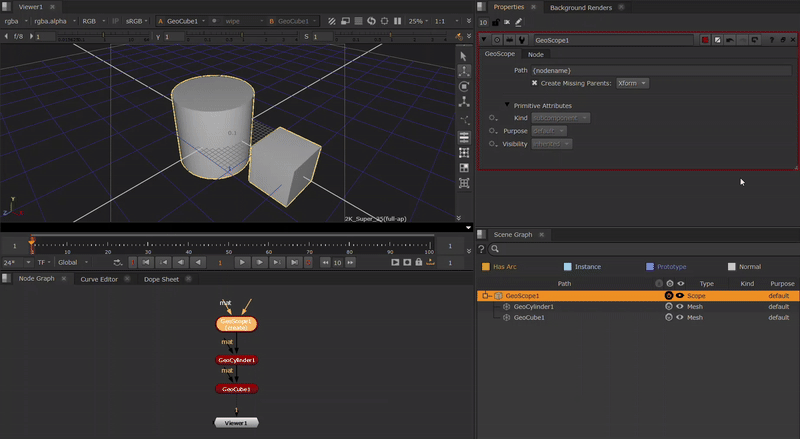
Task: Click the timeline play forward button
Action: [x=241, y=262]
